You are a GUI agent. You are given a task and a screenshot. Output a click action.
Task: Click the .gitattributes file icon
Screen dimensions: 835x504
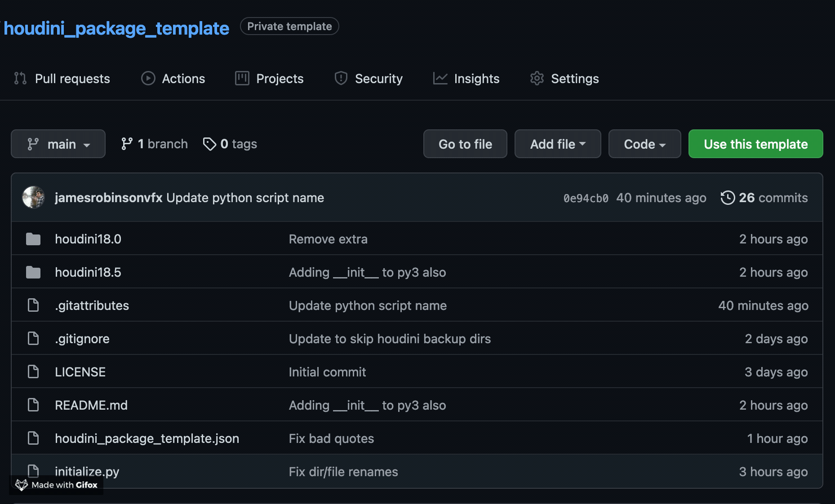point(33,305)
